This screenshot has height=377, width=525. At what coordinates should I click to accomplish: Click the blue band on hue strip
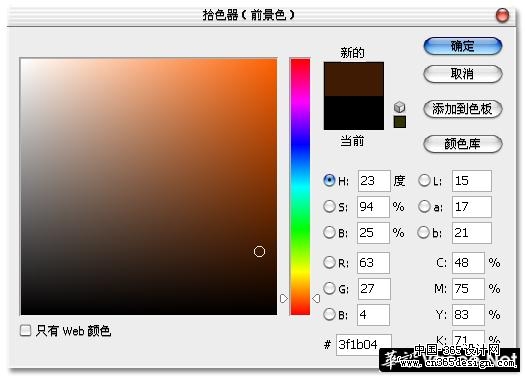click(x=300, y=144)
